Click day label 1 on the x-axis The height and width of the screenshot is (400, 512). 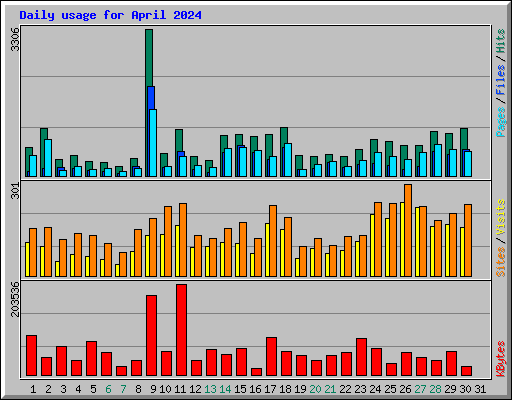[33, 389]
